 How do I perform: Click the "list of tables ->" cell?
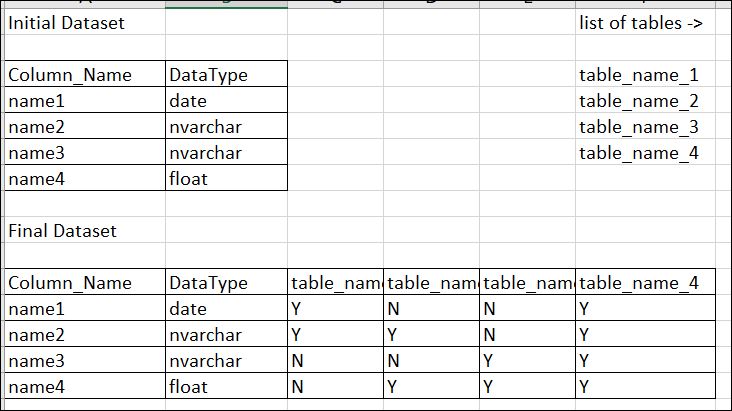640,22
